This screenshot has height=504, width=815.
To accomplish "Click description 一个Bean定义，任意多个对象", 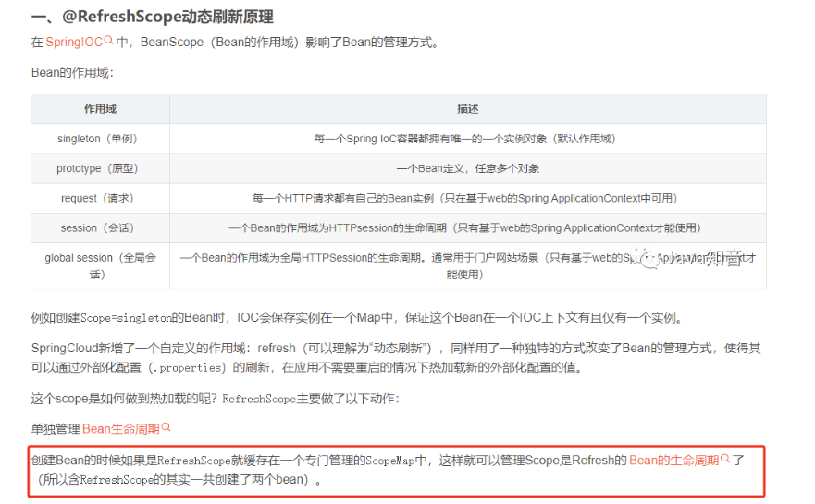I will point(468,168).
